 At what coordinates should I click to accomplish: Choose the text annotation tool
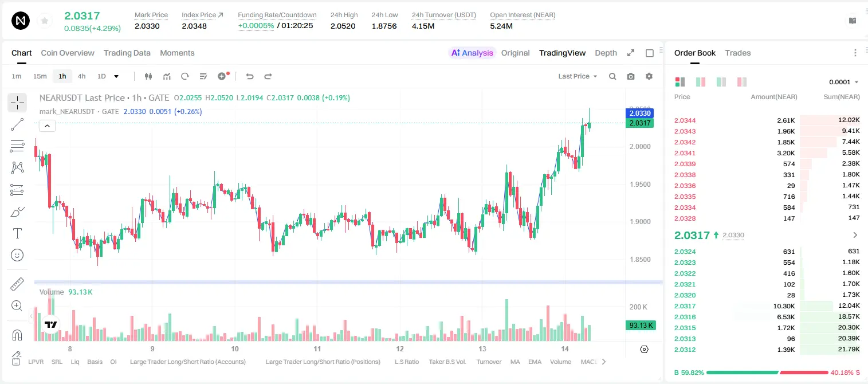[x=17, y=233]
